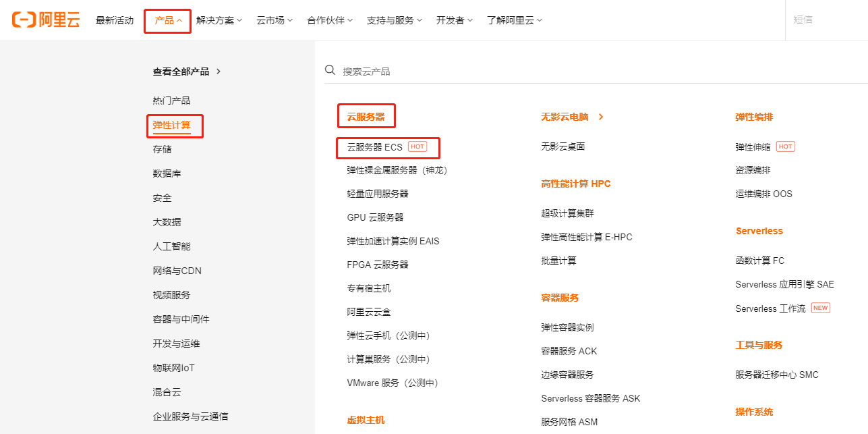
Task: Click the search magnifier icon
Action: [330, 70]
